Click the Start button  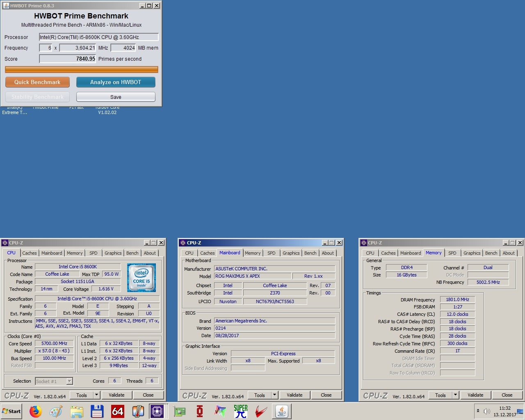tap(11, 411)
